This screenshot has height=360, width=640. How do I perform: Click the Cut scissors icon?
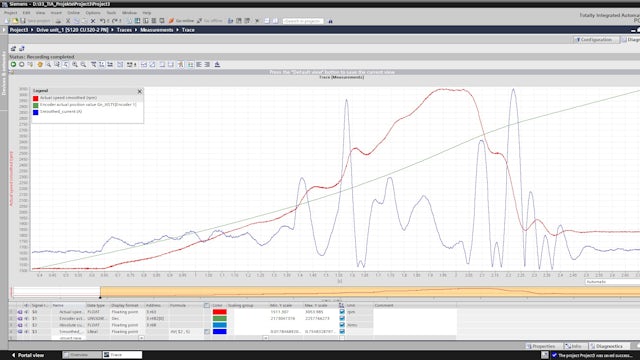pos(68,21)
